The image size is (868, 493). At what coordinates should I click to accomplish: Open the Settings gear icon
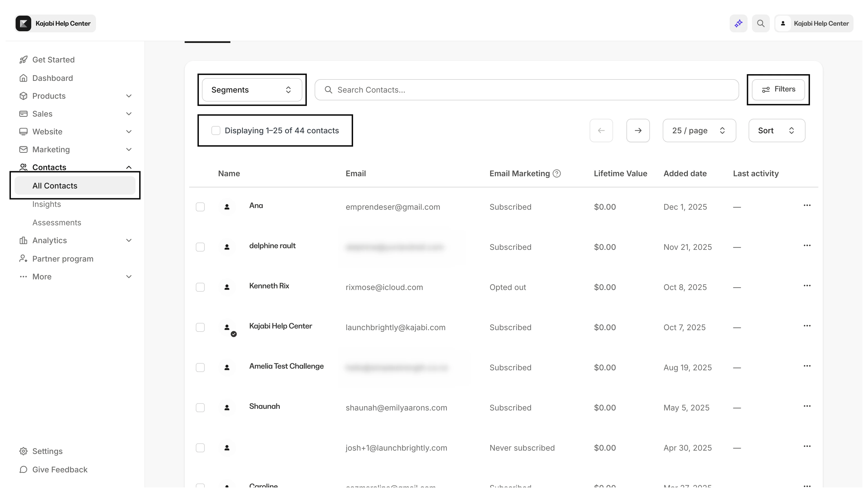[x=23, y=451]
